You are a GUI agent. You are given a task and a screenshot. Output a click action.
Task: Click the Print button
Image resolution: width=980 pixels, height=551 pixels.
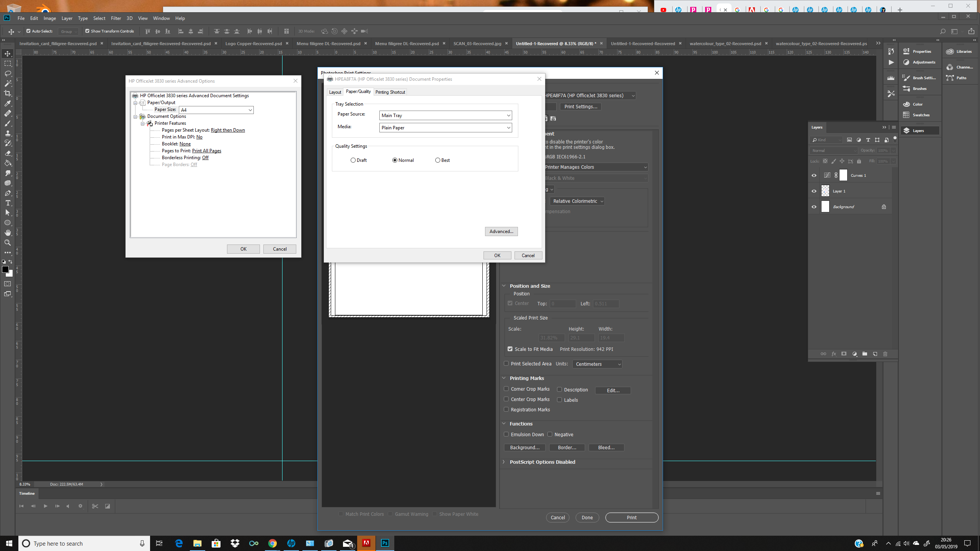pyautogui.click(x=631, y=517)
